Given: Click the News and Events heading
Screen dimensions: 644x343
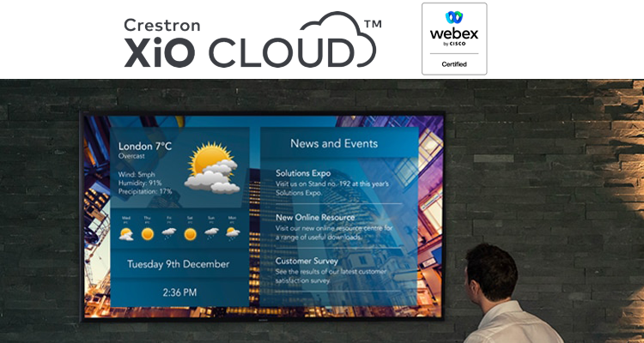Looking at the screenshot, I should point(333,143).
